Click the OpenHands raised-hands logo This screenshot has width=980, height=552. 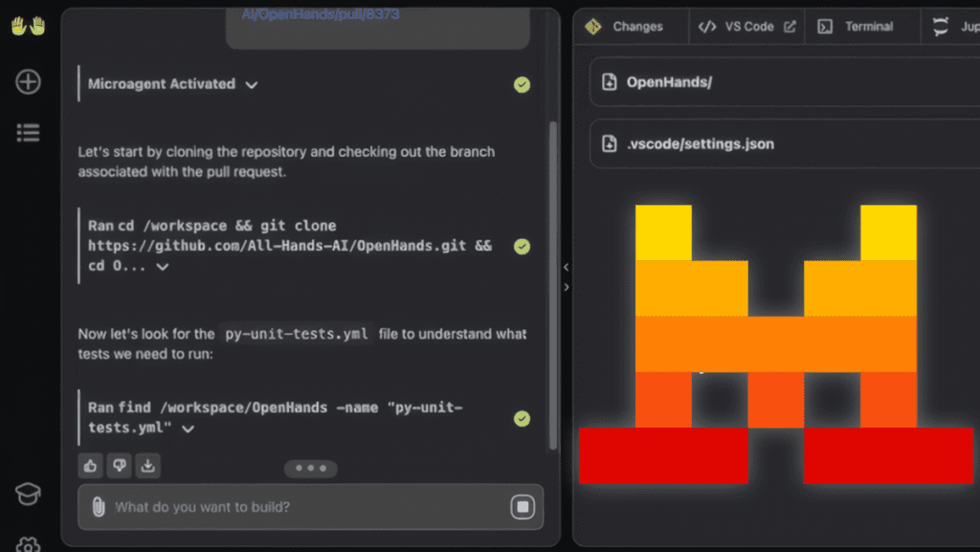(x=28, y=26)
